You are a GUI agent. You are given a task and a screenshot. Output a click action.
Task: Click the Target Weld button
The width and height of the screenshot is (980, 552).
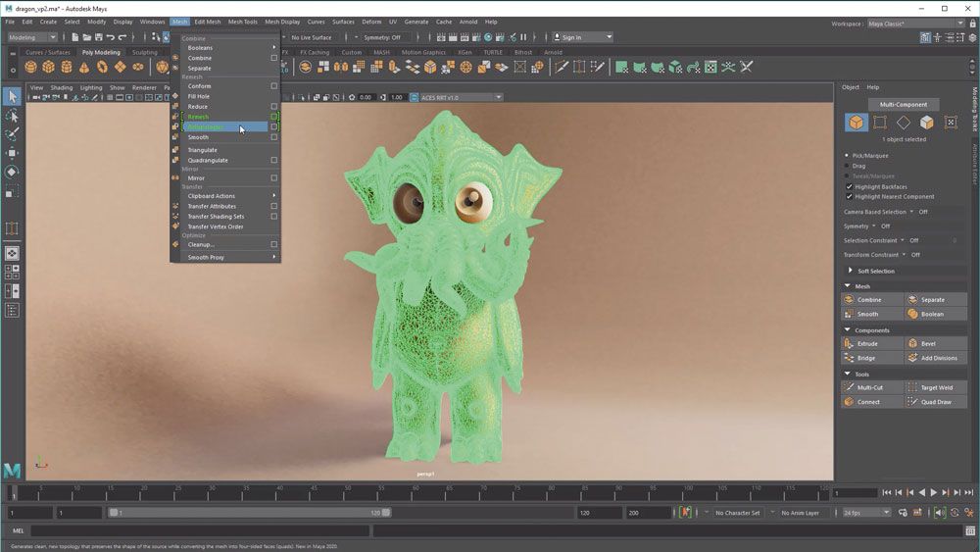pyautogui.click(x=936, y=387)
